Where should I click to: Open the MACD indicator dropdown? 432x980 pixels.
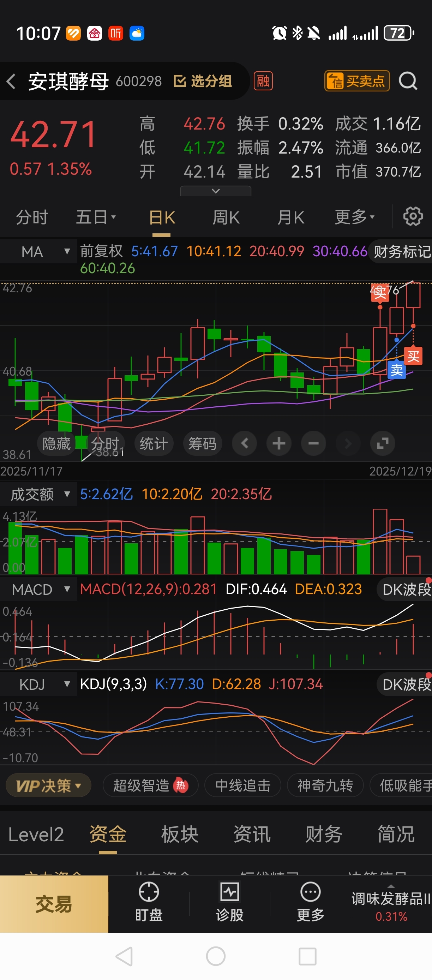point(38,589)
